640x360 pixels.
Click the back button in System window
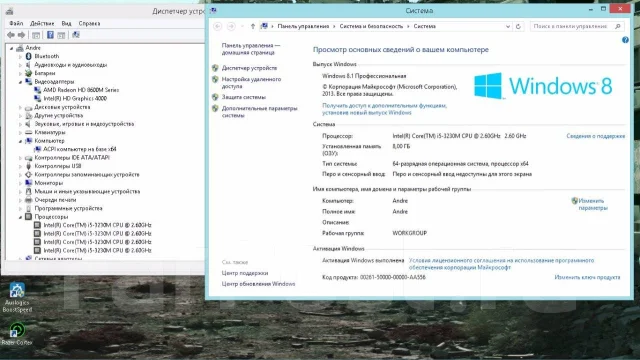pos(218,26)
